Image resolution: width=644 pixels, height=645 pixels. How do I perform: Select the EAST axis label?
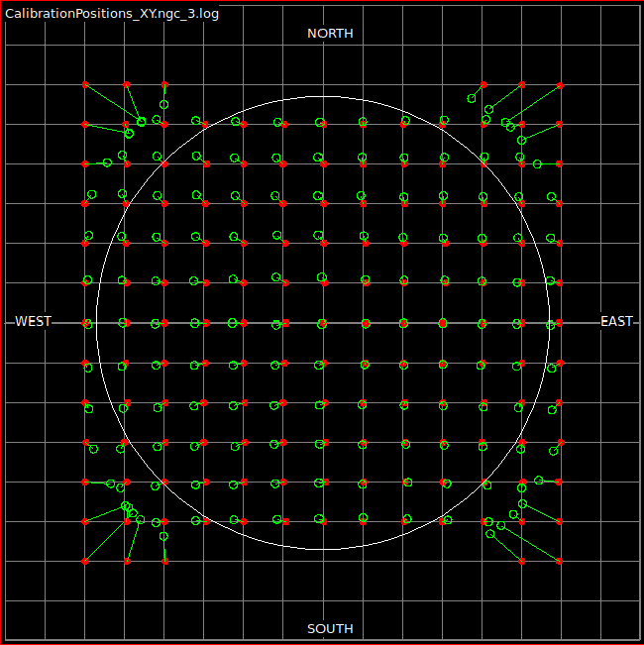coord(616,322)
